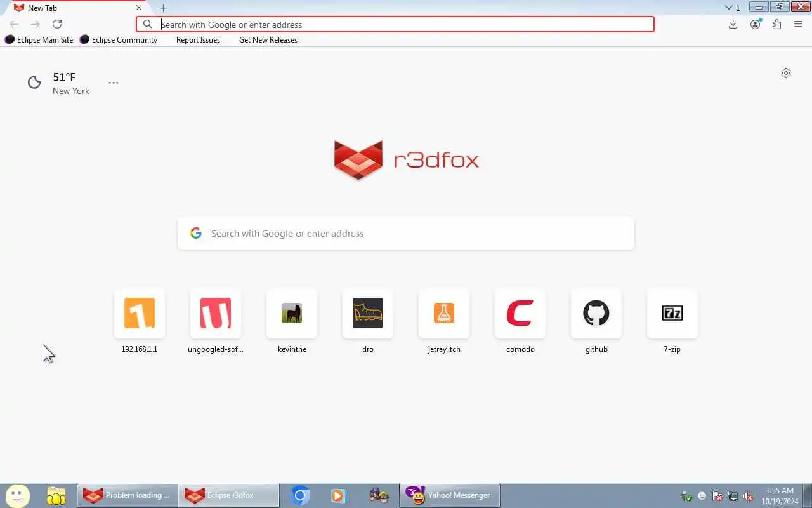Open the hamburger application menu
The image size is (812, 508).
[798, 24]
